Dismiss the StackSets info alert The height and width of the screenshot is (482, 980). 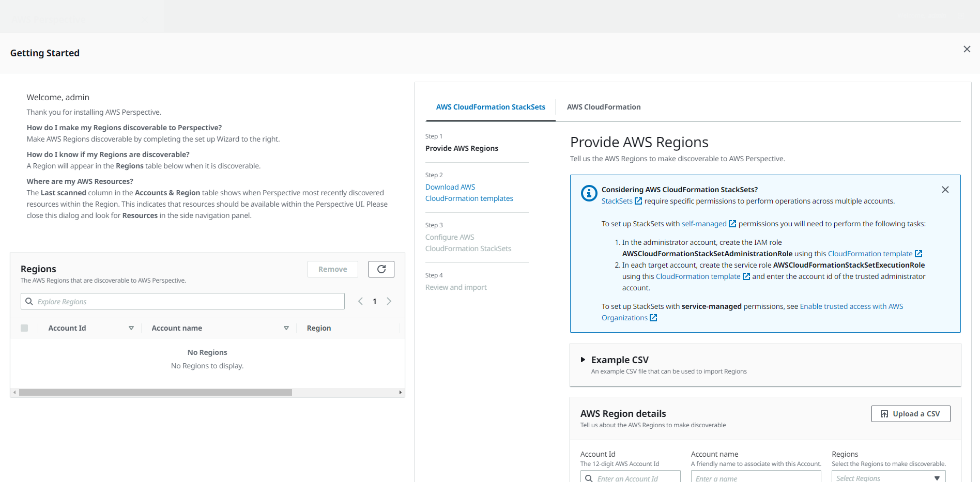[945, 190]
